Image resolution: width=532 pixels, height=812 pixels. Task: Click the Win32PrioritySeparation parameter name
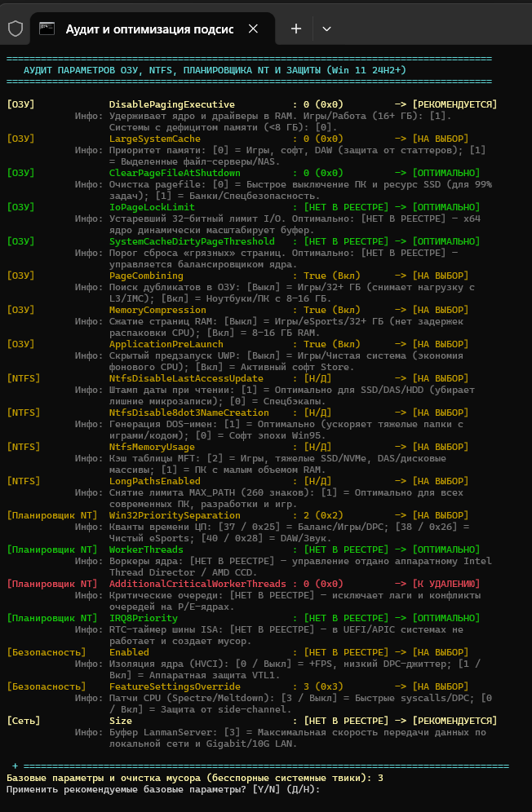click(175, 515)
